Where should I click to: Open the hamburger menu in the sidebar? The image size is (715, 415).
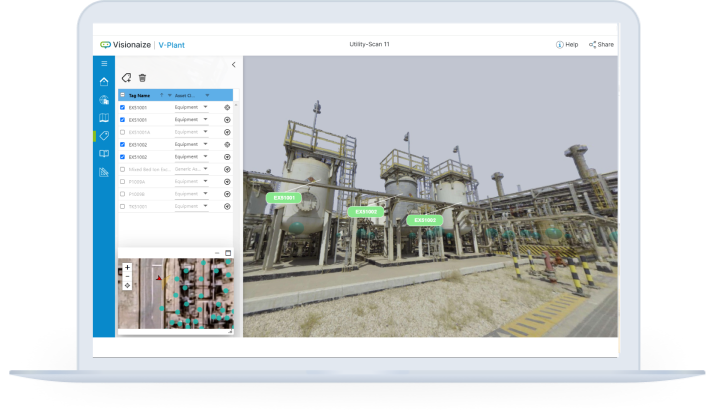(104, 64)
